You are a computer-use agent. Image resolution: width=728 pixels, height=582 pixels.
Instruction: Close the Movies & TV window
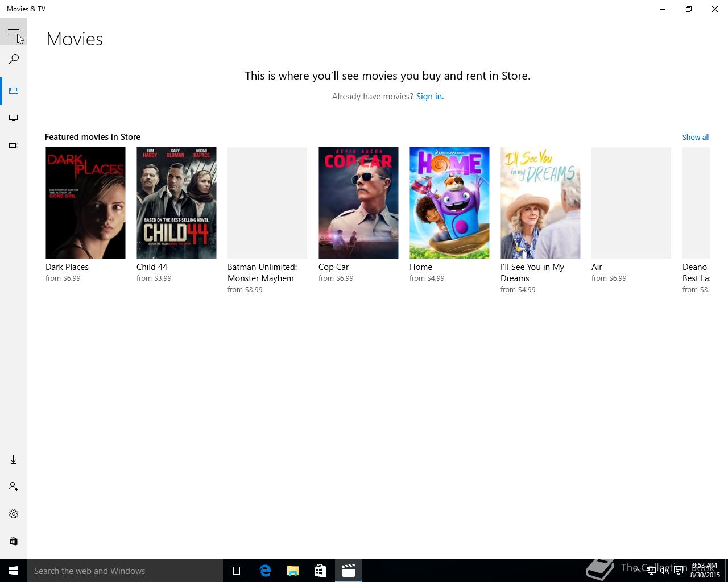pos(715,9)
